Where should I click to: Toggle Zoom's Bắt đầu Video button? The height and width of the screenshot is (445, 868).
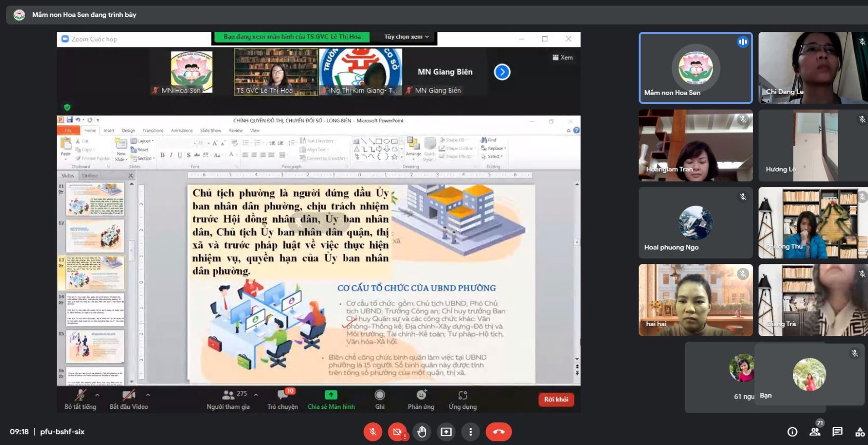[128, 399]
